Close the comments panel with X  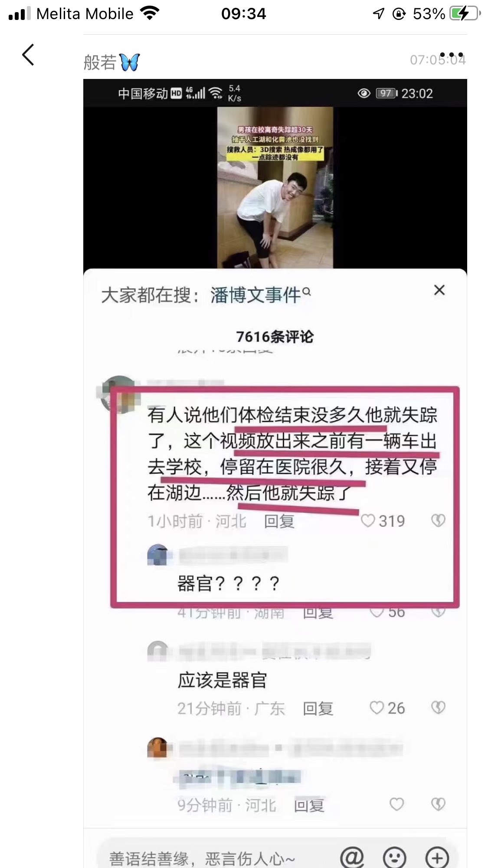(439, 290)
